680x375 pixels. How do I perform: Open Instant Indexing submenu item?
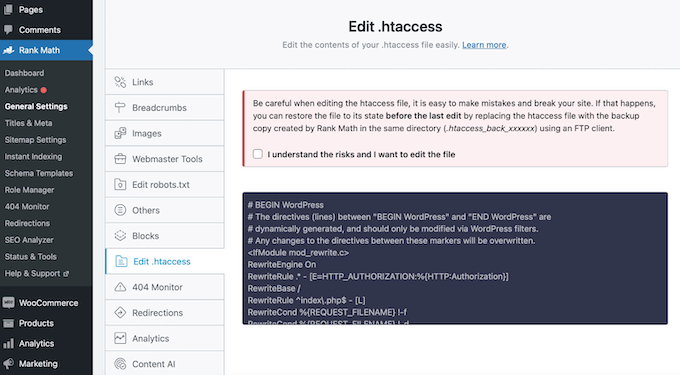(33, 156)
